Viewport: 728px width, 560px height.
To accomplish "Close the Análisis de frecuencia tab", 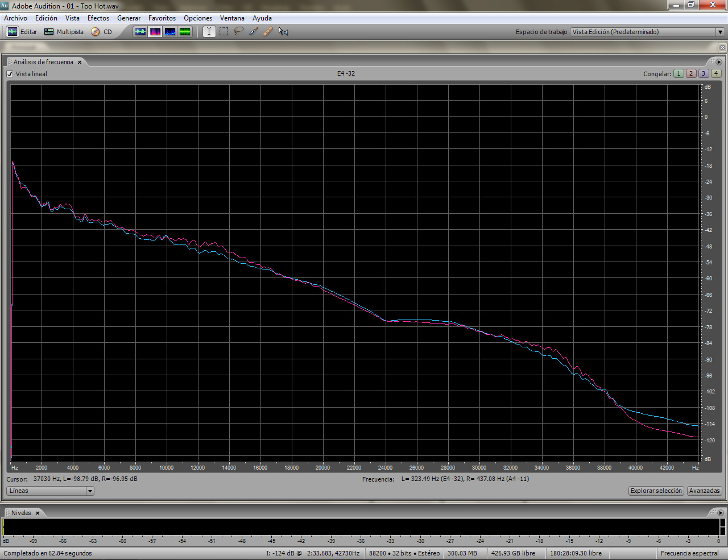I will (x=80, y=62).
